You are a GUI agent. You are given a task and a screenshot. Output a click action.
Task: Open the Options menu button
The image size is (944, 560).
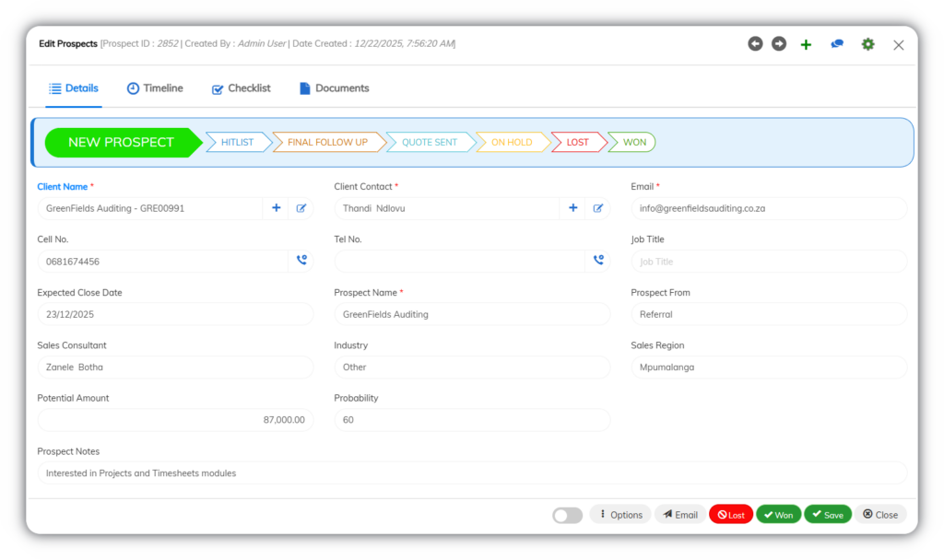click(x=620, y=515)
